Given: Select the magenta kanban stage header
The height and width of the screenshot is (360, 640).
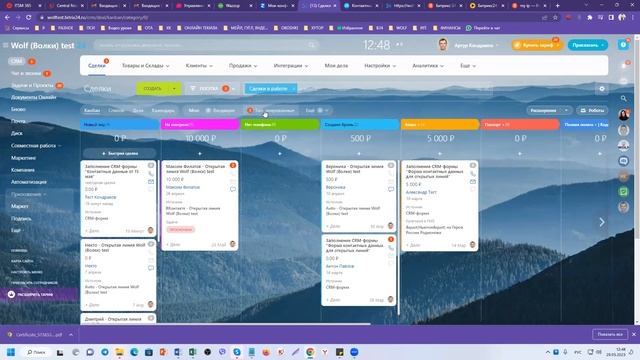Looking at the screenshot, I should pos(200,124).
